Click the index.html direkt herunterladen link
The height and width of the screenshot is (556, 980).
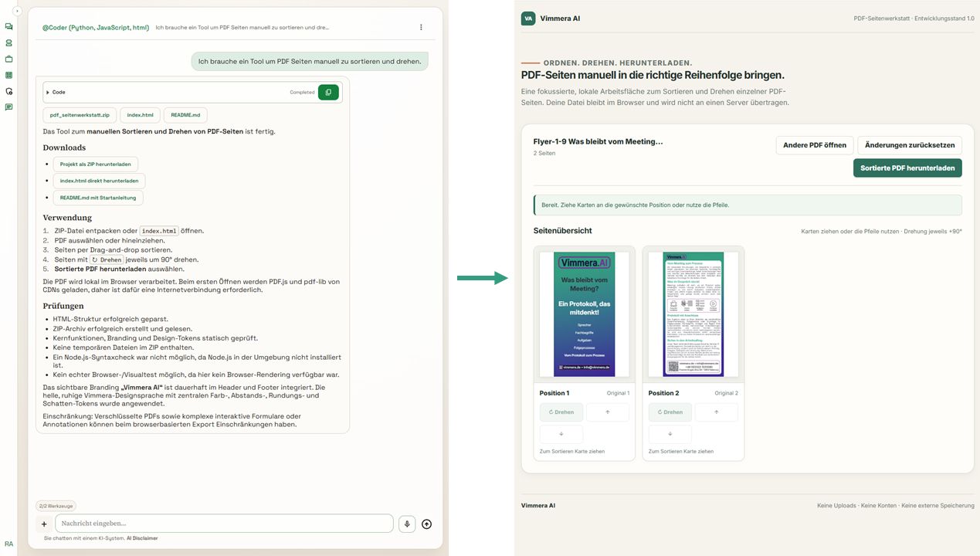[99, 181]
